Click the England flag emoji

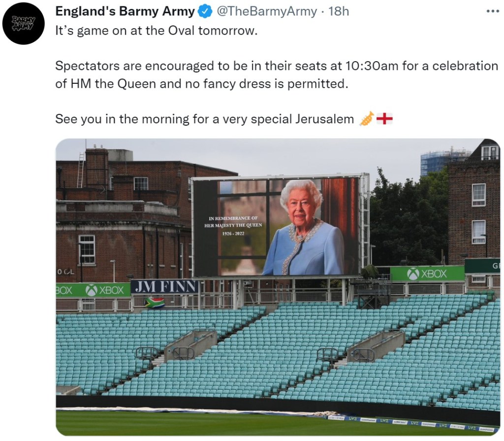click(384, 119)
